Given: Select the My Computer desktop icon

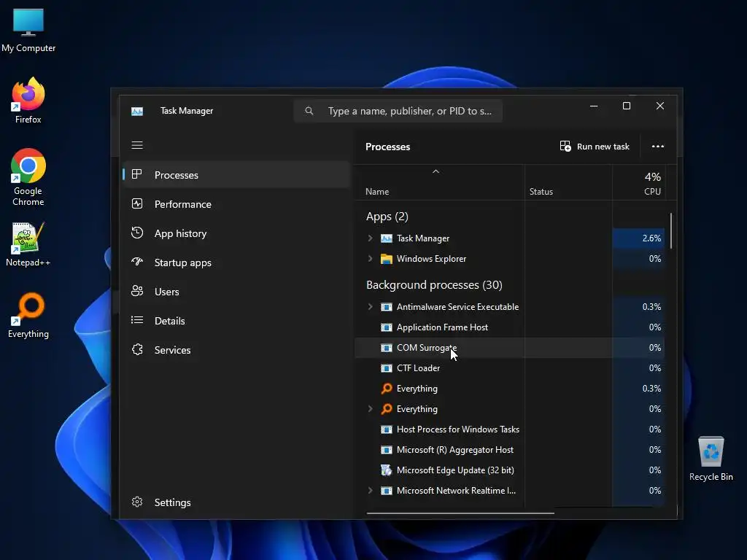Looking at the screenshot, I should (28, 31).
